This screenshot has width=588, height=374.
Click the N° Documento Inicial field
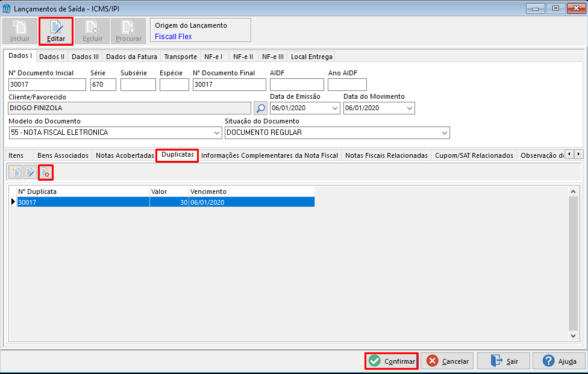click(47, 85)
